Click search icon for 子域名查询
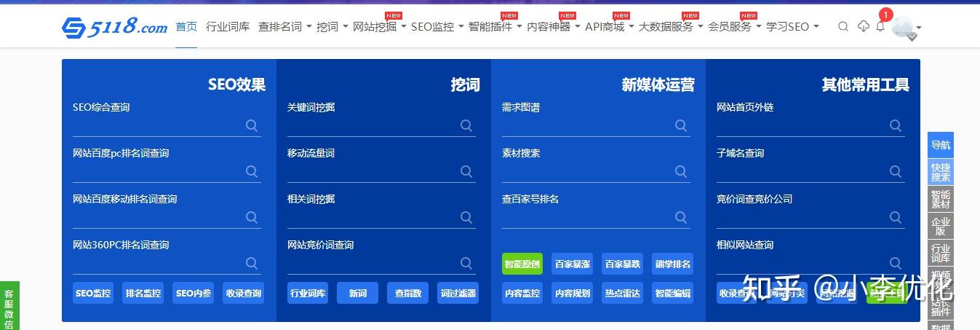This screenshot has width=980, height=330. tap(896, 171)
